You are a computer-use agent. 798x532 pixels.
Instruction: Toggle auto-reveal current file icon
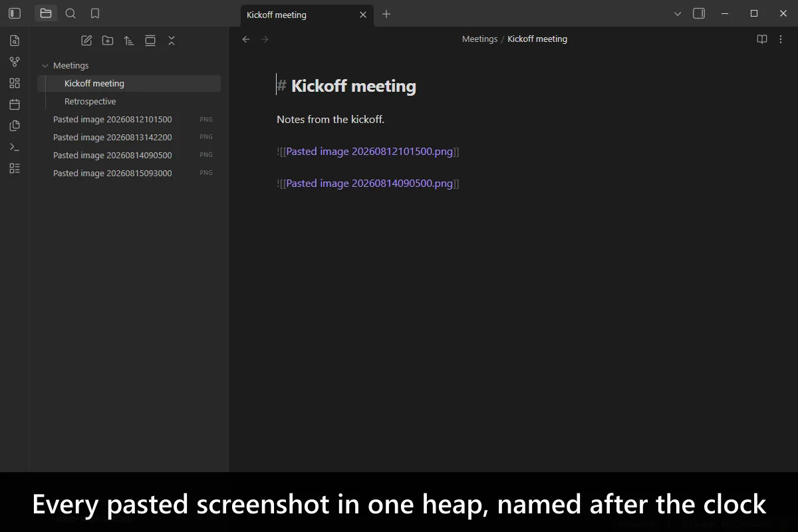tap(150, 41)
